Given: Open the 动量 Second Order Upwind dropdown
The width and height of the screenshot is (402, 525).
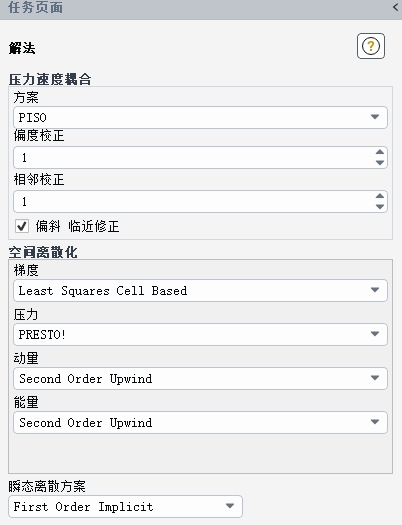Looking at the screenshot, I should (x=200, y=378).
